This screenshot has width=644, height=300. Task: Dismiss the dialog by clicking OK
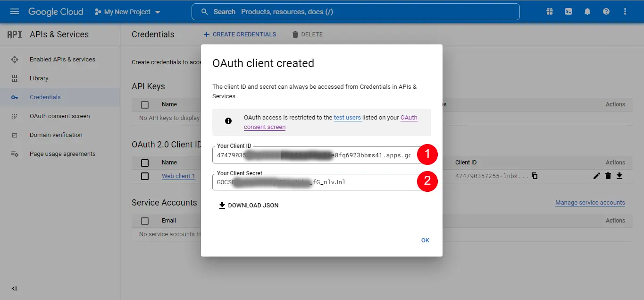pyautogui.click(x=425, y=240)
